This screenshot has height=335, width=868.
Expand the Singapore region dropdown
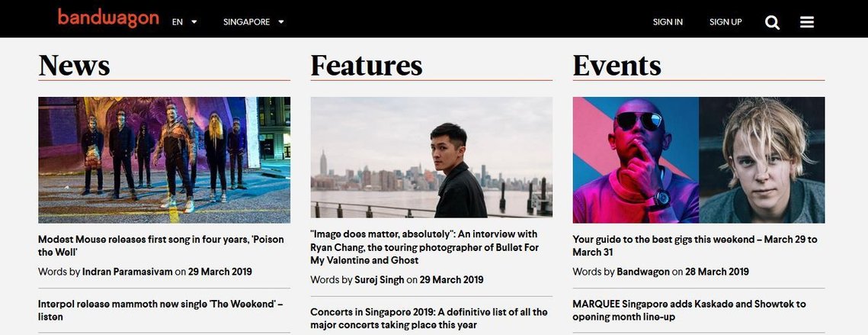point(254,22)
